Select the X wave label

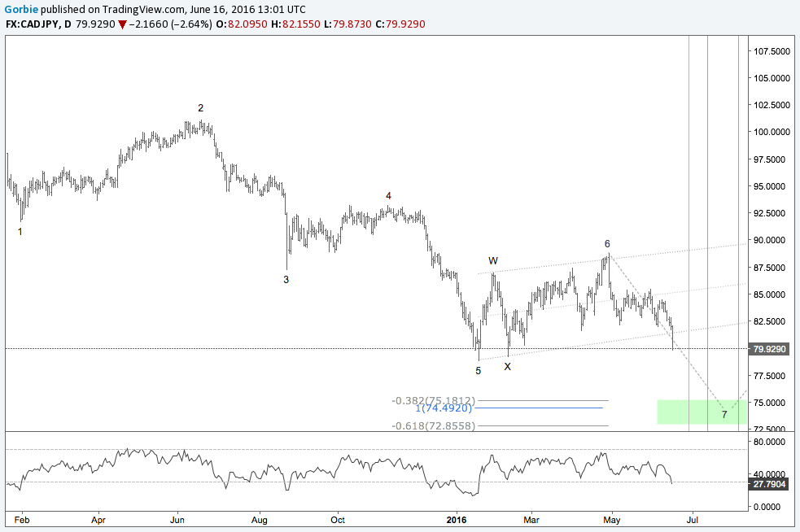507,366
